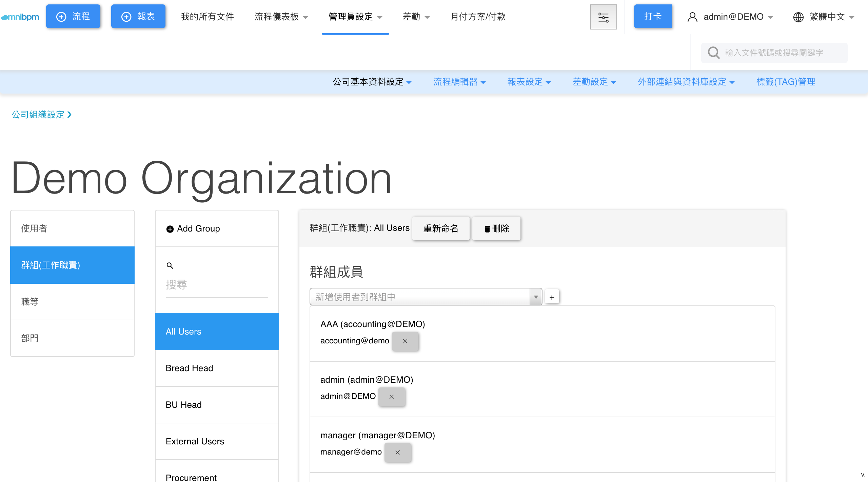
Task: Open 我的所有文件
Action: [x=207, y=17]
